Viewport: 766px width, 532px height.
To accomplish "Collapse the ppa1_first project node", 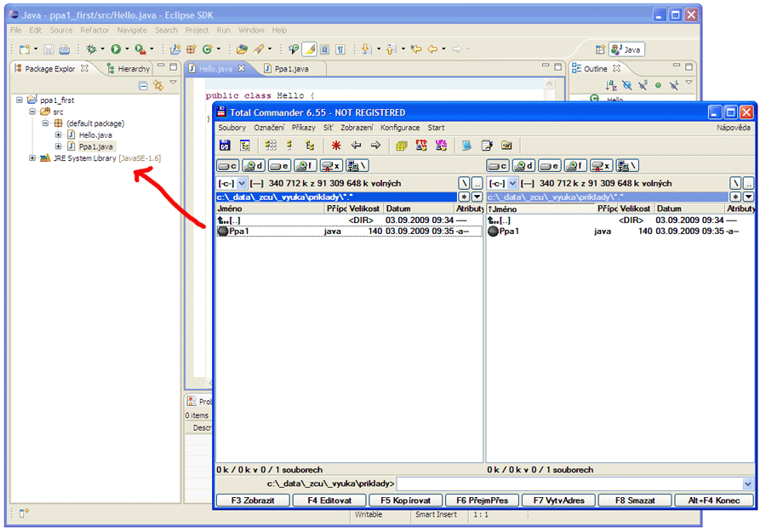I will [19, 100].
